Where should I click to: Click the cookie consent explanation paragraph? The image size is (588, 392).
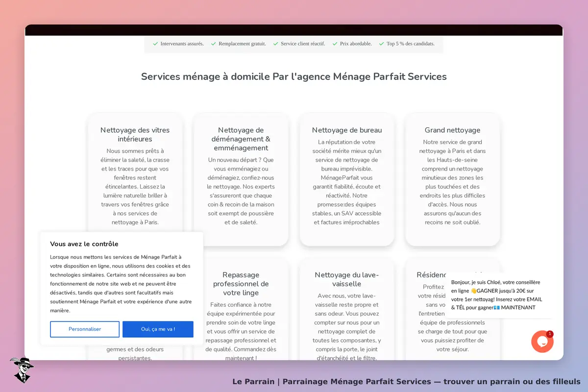pyautogui.click(x=122, y=284)
